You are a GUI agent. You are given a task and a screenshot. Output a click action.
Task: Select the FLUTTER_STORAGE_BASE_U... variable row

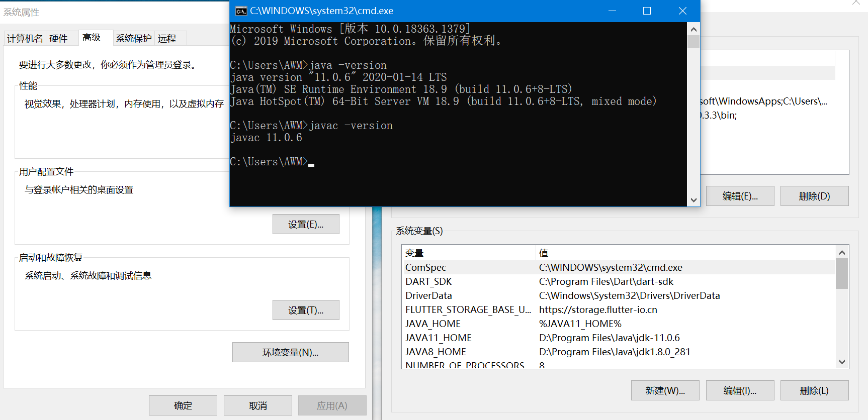[619, 309]
